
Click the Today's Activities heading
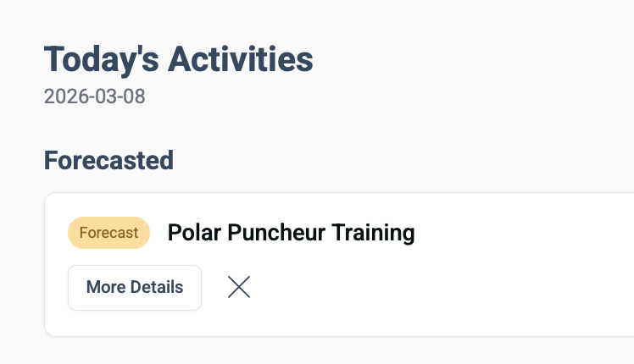(179, 59)
